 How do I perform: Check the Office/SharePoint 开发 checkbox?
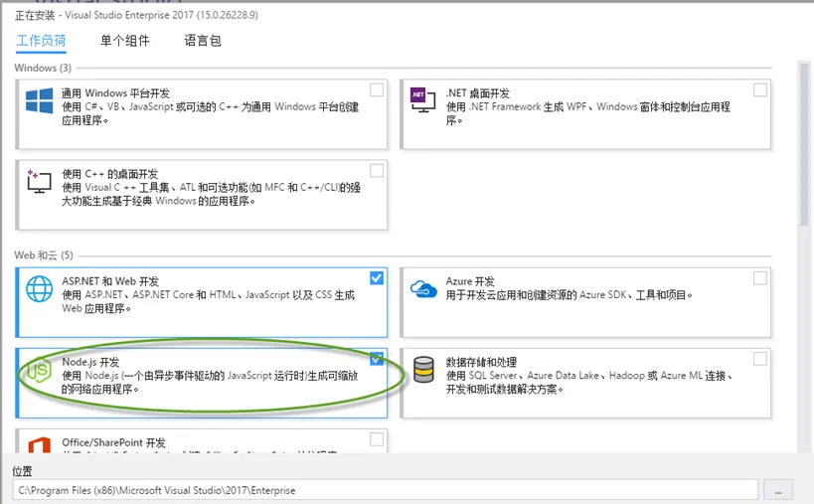coord(377,439)
